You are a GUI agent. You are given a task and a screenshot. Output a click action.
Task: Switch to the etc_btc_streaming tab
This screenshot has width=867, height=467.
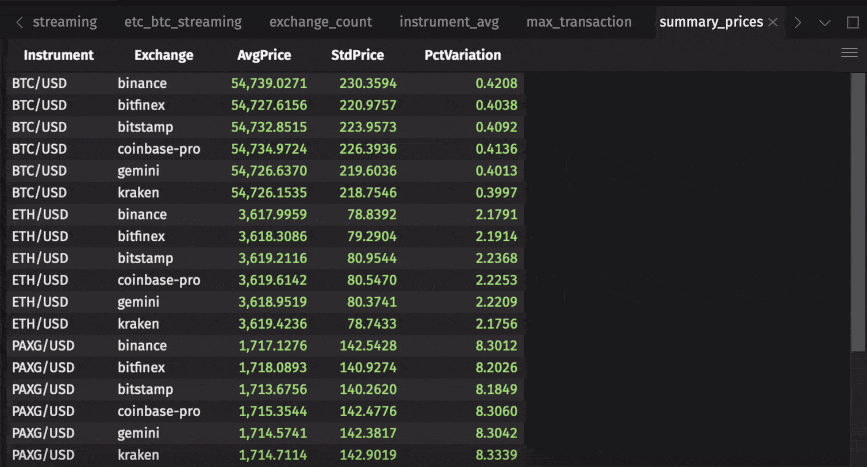click(x=183, y=22)
